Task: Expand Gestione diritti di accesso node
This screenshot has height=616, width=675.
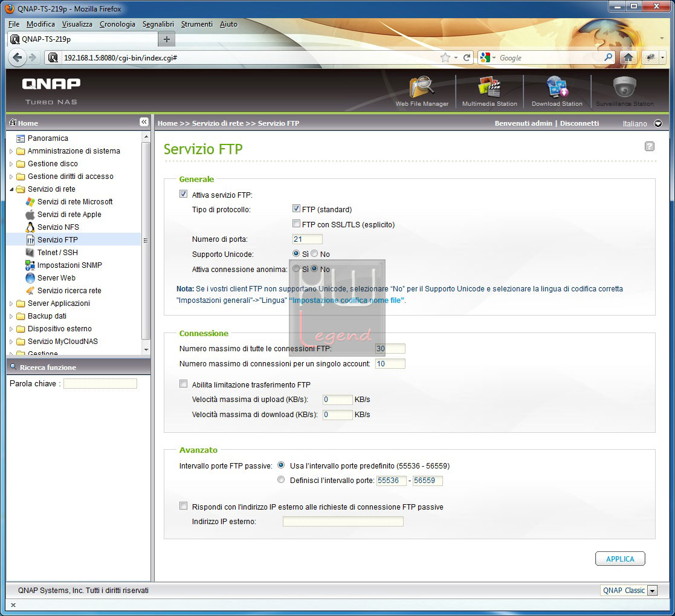Action: click(11, 177)
